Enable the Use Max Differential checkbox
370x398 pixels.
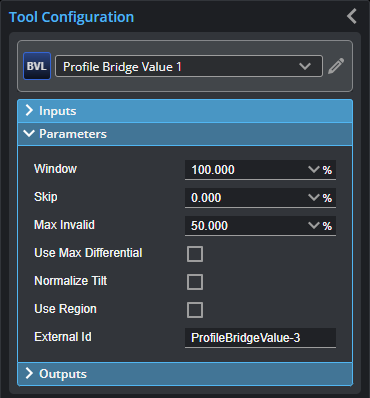[x=195, y=254]
